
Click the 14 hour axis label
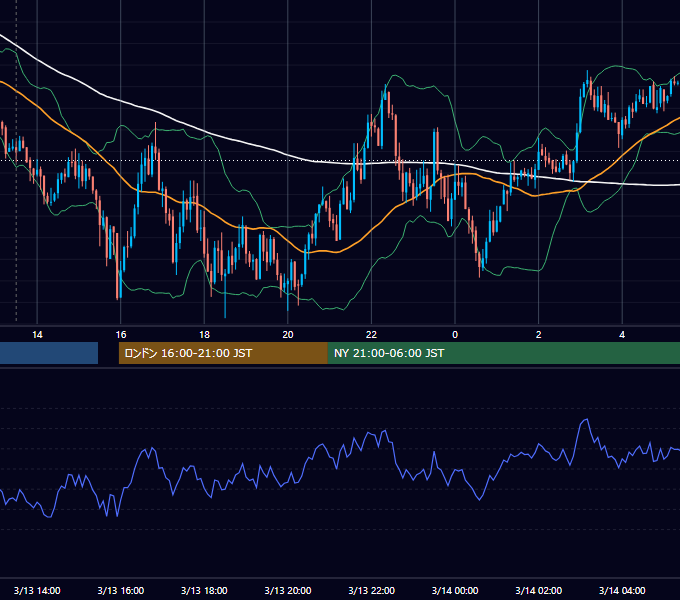pos(37,335)
